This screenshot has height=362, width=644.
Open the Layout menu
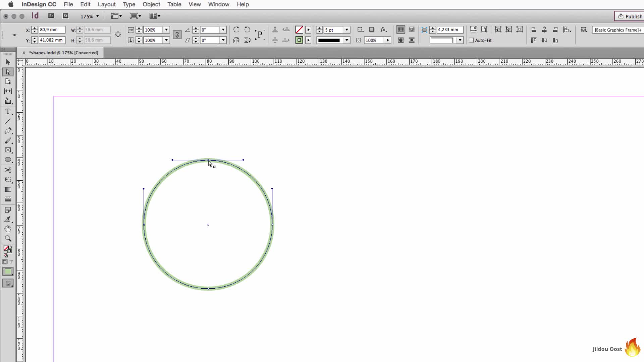(107, 4)
